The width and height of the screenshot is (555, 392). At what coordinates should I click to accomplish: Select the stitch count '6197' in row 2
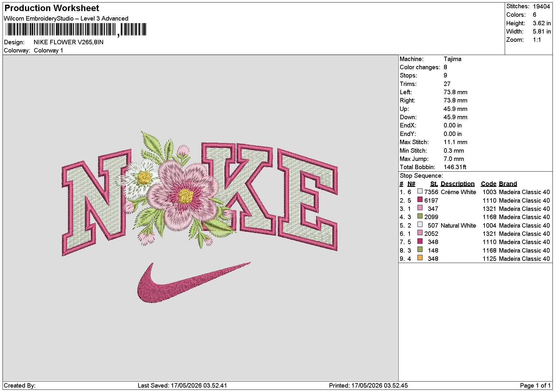pos(431,201)
